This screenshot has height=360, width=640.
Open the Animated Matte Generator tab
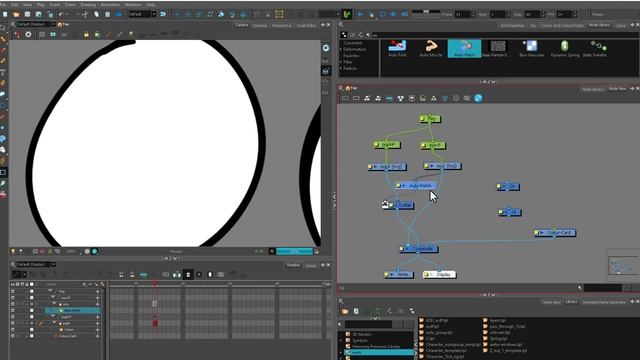coord(604,302)
